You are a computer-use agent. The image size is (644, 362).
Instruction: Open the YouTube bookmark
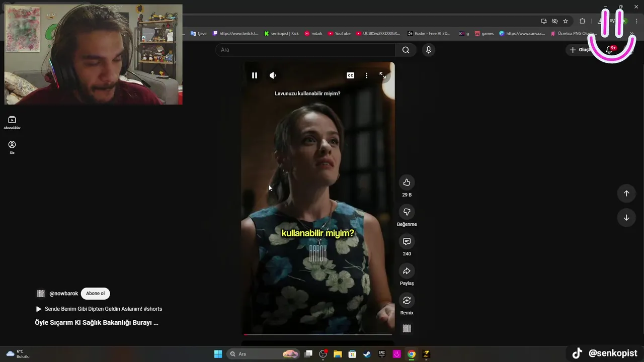tap(339, 34)
